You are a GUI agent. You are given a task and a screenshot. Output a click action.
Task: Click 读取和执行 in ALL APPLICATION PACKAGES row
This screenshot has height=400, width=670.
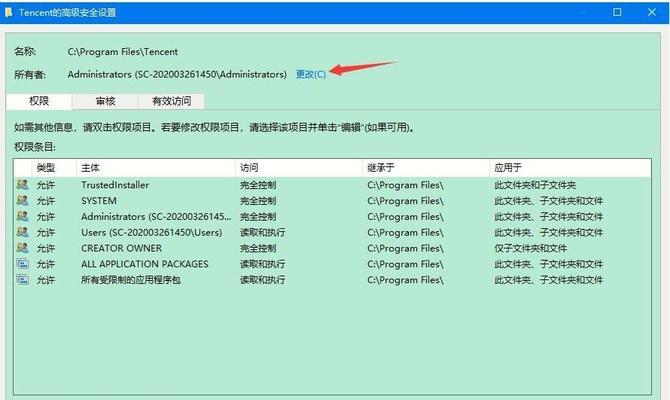click(262, 264)
